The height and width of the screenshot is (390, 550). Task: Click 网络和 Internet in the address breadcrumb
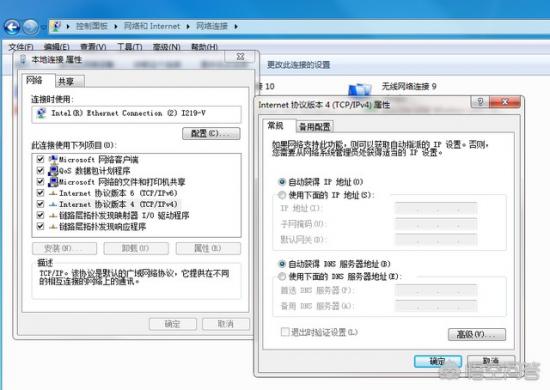click(x=152, y=26)
